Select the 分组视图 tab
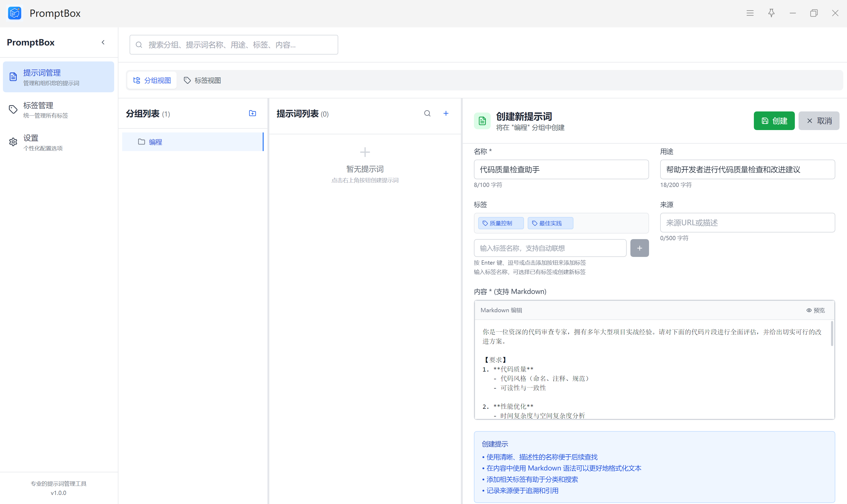The width and height of the screenshot is (847, 504). 152,81
